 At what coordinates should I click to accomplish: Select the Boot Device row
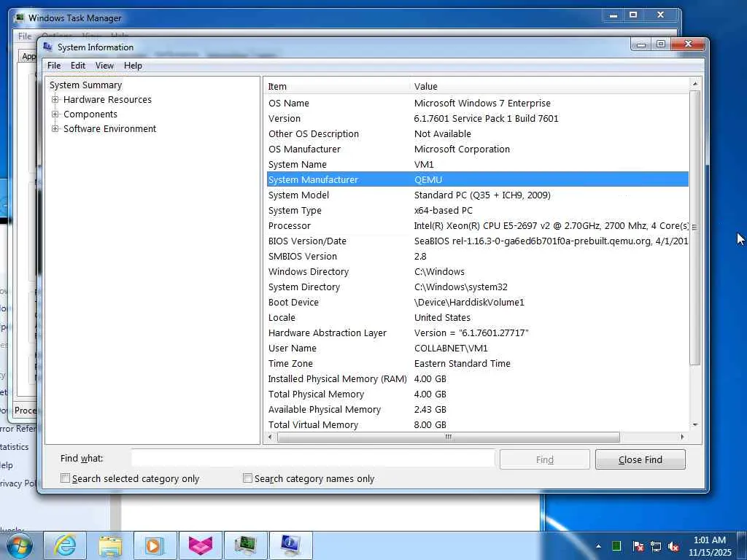point(478,302)
